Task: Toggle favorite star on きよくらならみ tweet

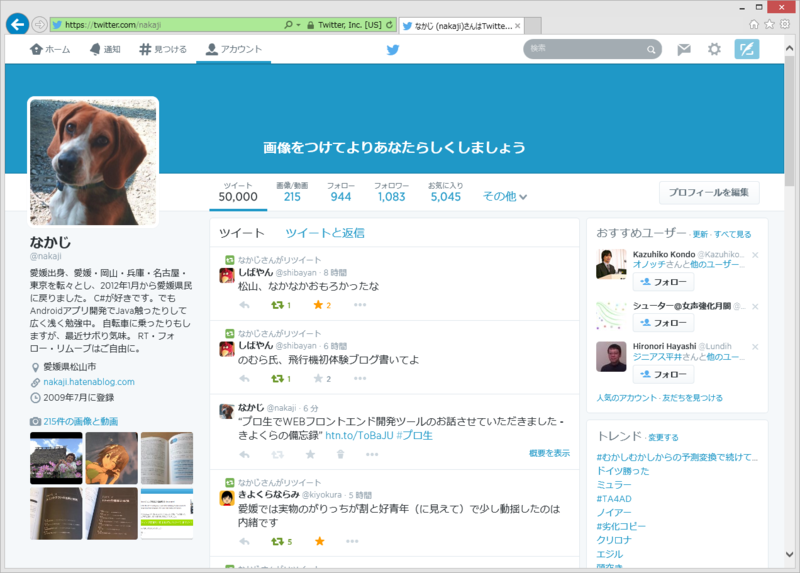Action: [x=319, y=541]
